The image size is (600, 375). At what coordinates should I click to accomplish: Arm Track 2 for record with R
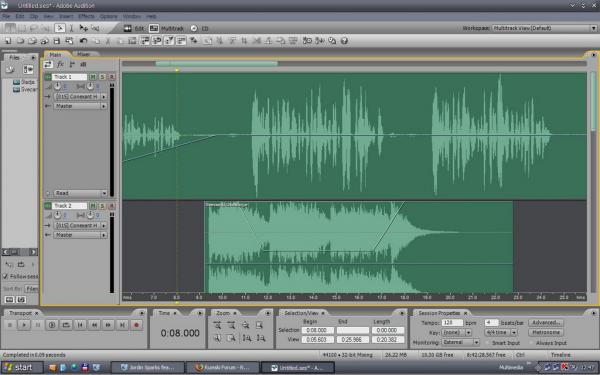pyautogui.click(x=112, y=206)
